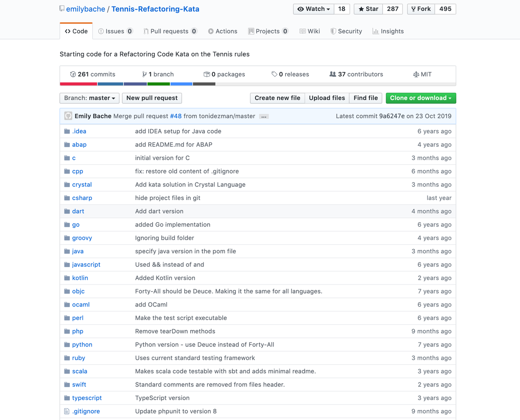Open the emilybache user link

tap(85, 9)
